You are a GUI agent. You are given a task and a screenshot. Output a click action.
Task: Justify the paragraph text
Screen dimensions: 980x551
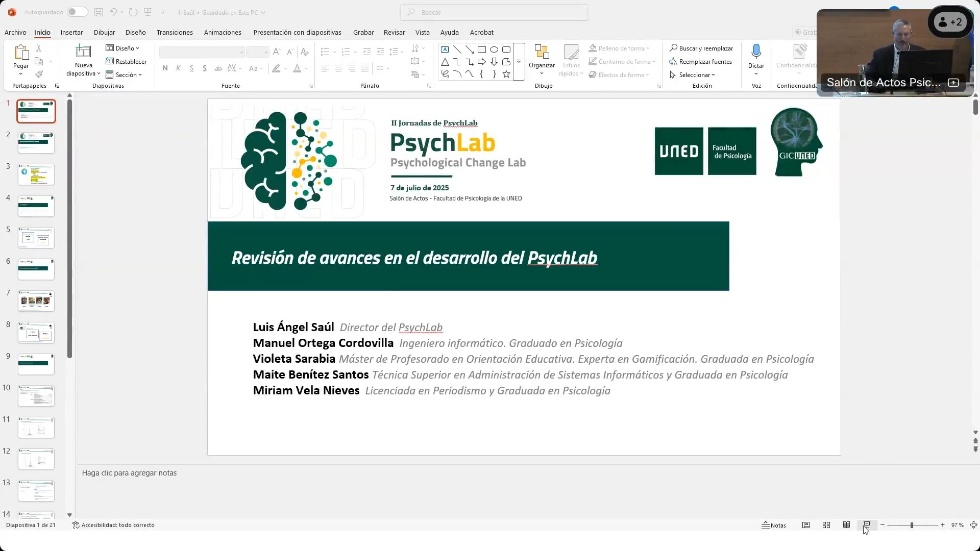tap(365, 68)
